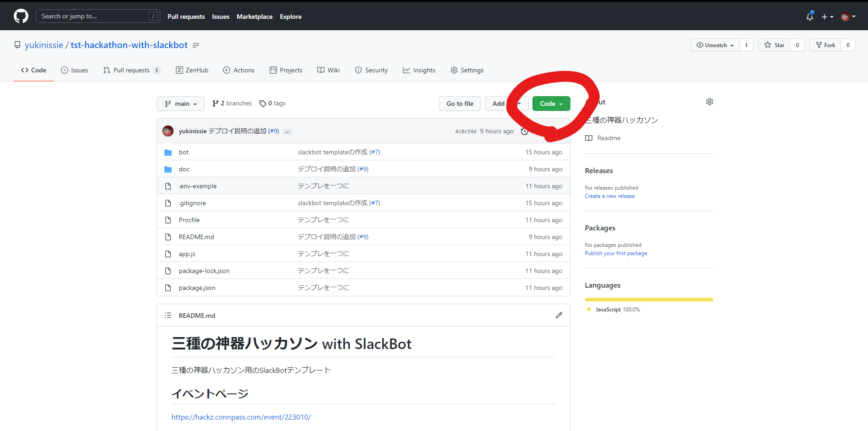Viewport: 868px width, 431px height.
Task: Click yukinissie's commit avatar
Action: click(168, 131)
